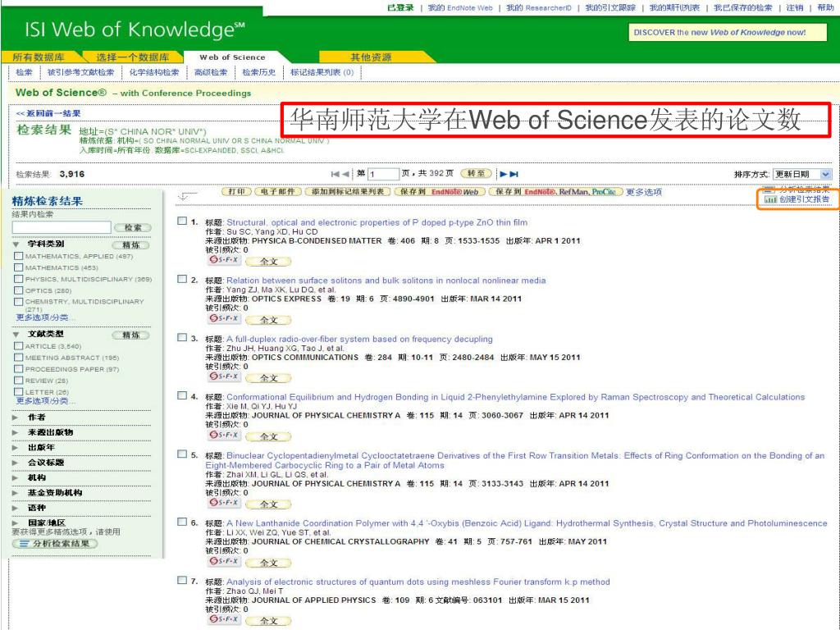The height and width of the screenshot is (630, 840).
Task: Select the checkbox for result 3
Action: point(182,337)
